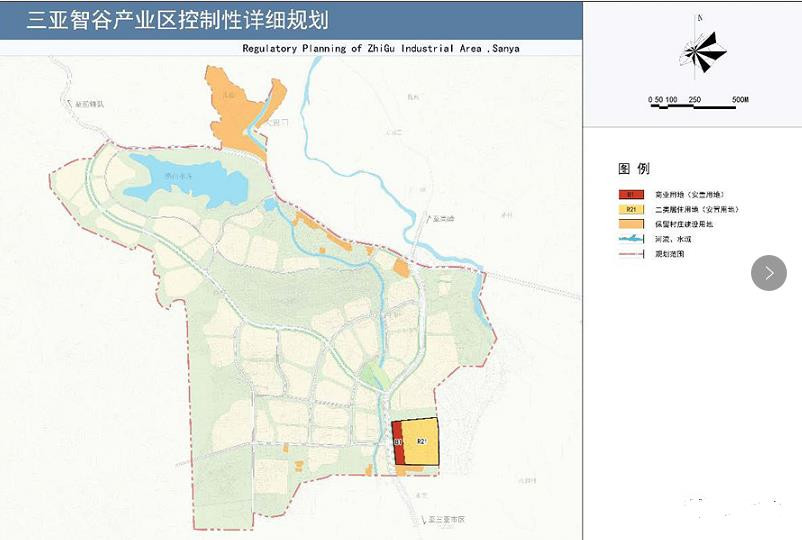This screenshot has width=802, height=540.
Task: Click the yellow R21 legend swatch
Action: click(630, 209)
